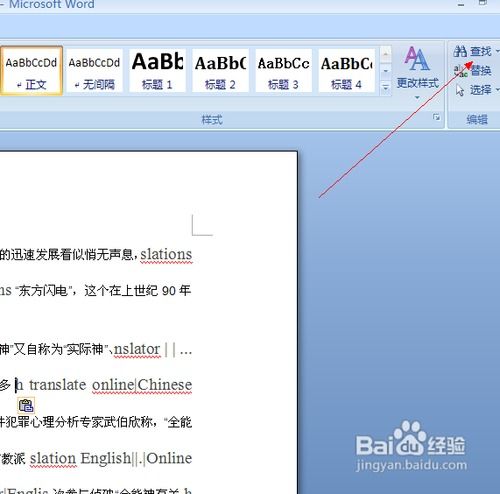Show the next styles gallery row
The width and height of the screenshot is (500, 494).
point(386,71)
